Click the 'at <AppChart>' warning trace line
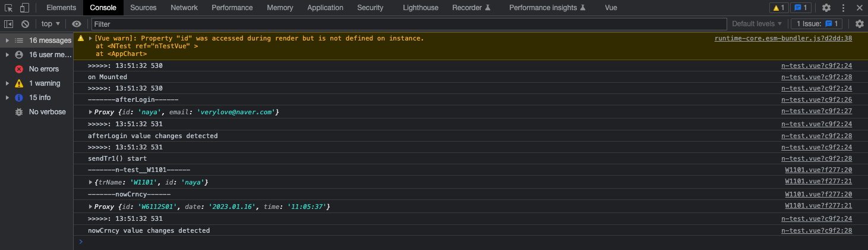 [121, 54]
